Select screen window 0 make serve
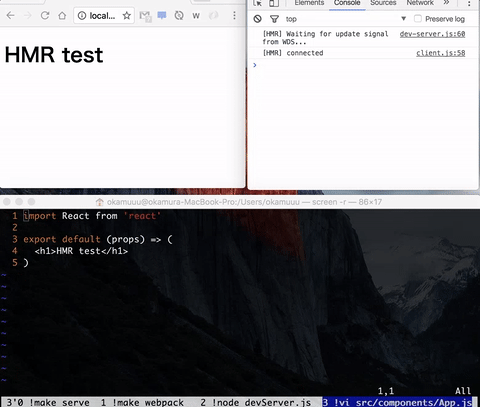 (x=48, y=402)
